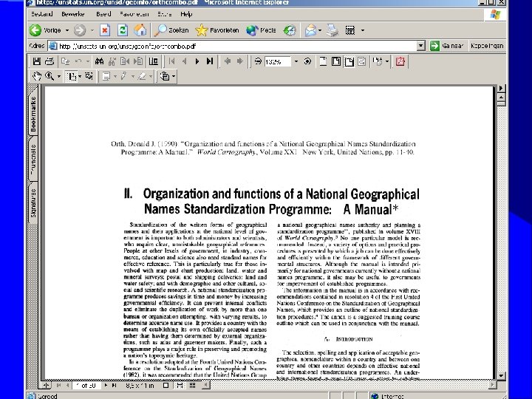Image resolution: width=532 pixels, height=399 pixels.
Task: Open the rotate view dropdown arrow
Action: tap(387, 62)
